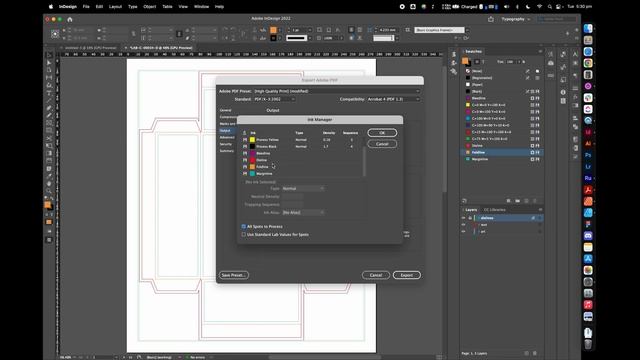
Task: Uncheck All Spots to Process
Action: (x=244, y=227)
